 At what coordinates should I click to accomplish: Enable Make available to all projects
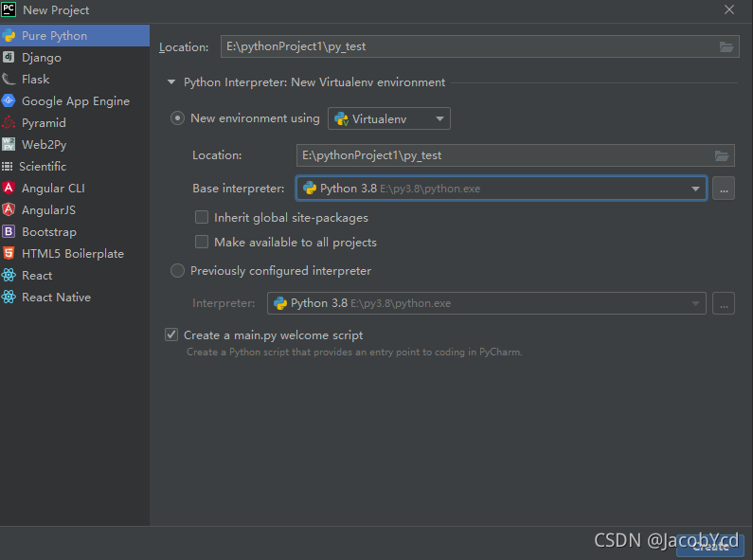202,242
